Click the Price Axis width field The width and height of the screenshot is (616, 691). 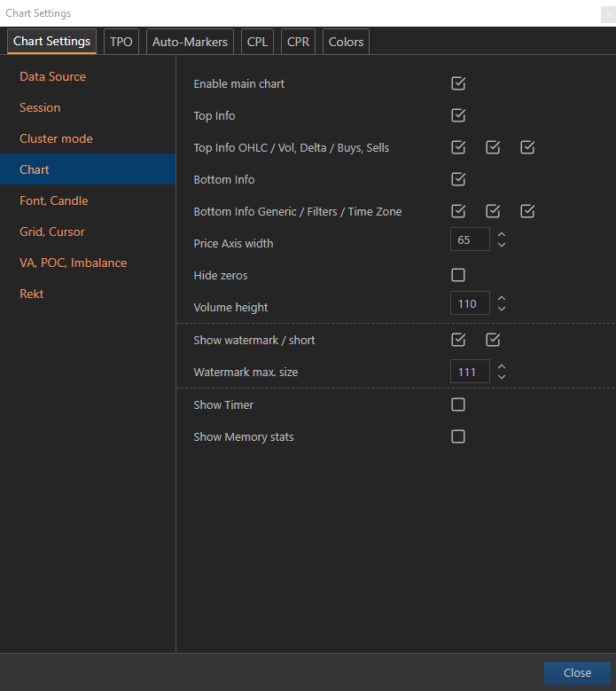[470, 239]
